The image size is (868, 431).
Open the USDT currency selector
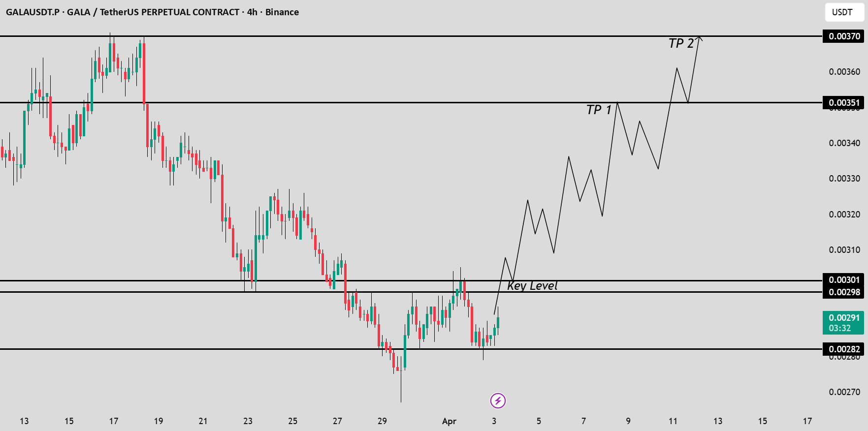pyautogui.click(x=844, y=12)
